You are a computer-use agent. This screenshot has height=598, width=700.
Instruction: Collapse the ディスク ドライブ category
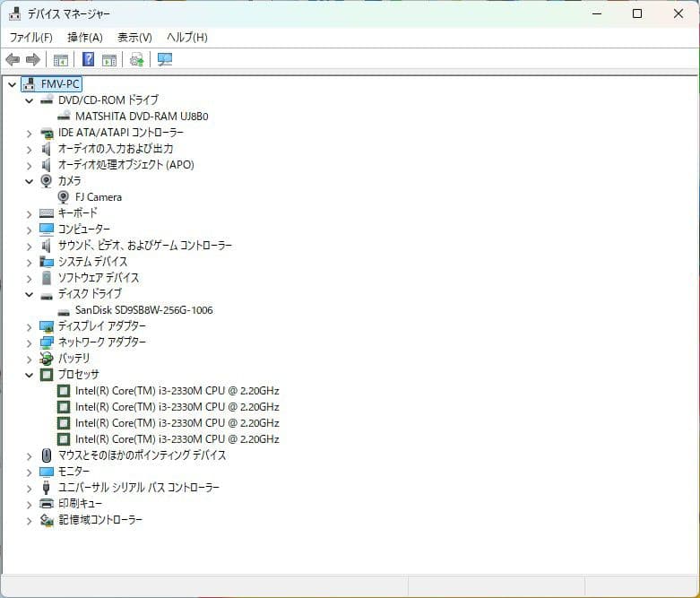point(29,294)
